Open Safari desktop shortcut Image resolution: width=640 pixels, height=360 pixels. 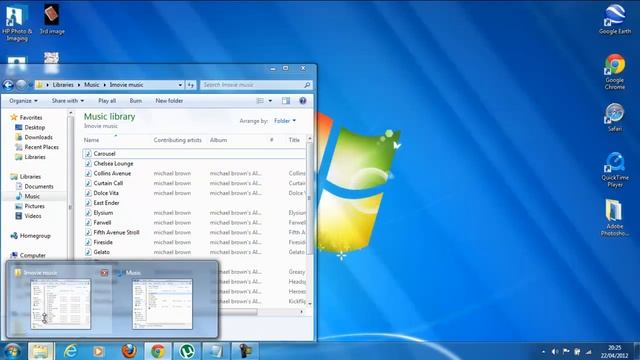(615, 117)
